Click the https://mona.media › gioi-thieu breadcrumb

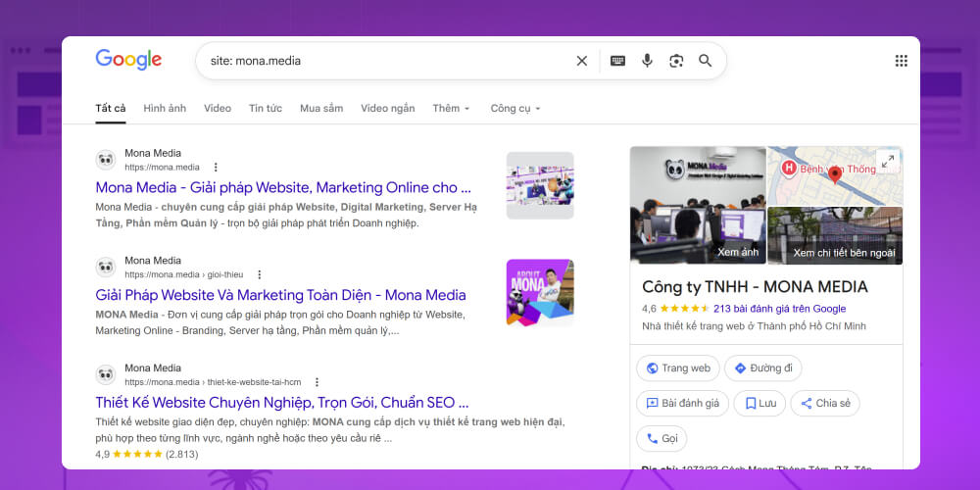[x=184, y=275]
